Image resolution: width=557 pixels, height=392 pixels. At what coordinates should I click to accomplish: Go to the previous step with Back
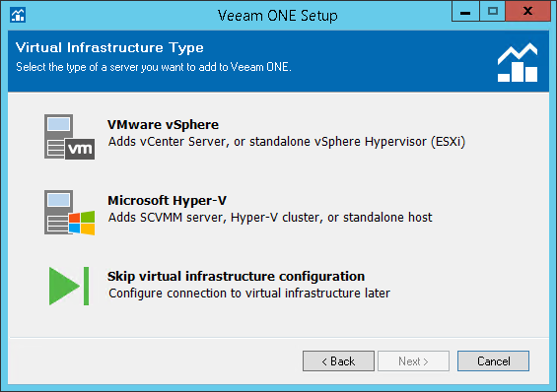(x=338, y=361)
